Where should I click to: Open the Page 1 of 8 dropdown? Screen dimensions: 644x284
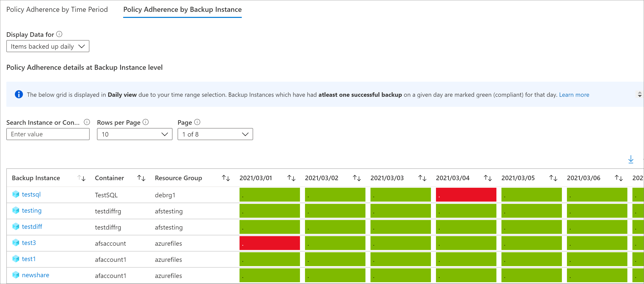point(215,134)
